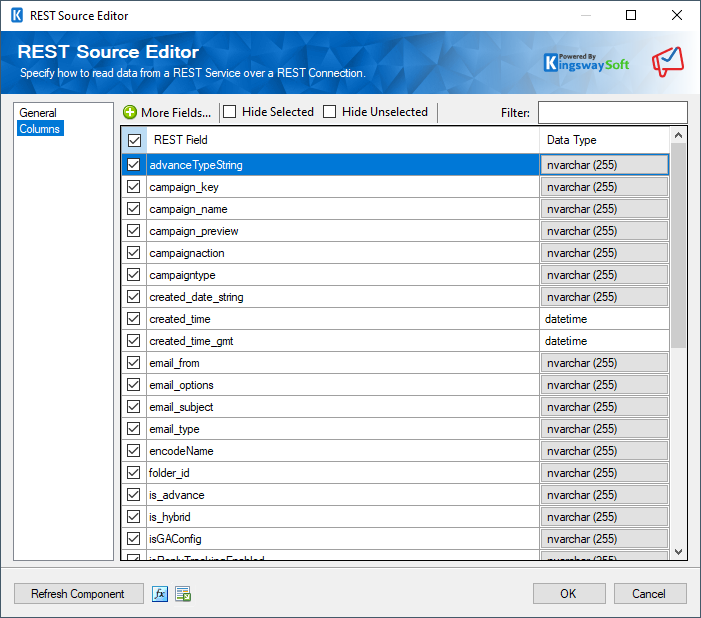Open data type dropdown for email_from

pos(604,363)
